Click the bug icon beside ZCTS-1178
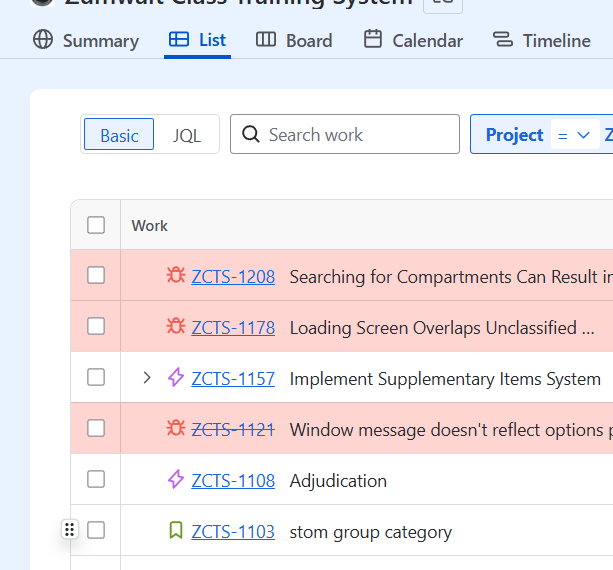This screenshot has width=613, height=570. pyautogui.click(x=176, y=327)
